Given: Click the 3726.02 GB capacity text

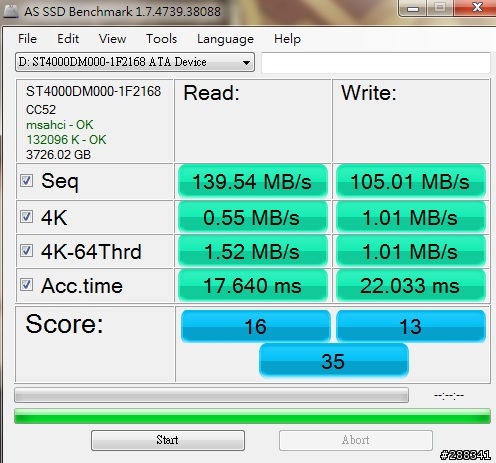Looking at the screenshot, I should 58,155.
